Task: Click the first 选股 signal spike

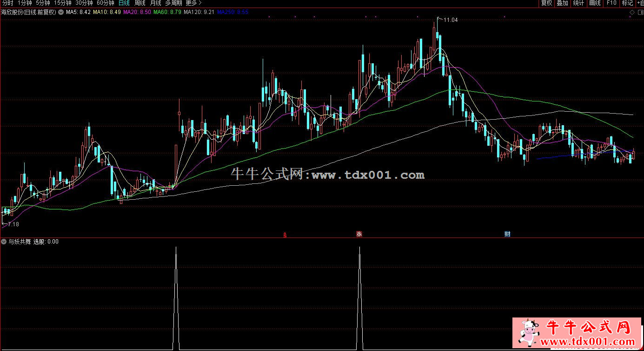Action: pos(176,298)
